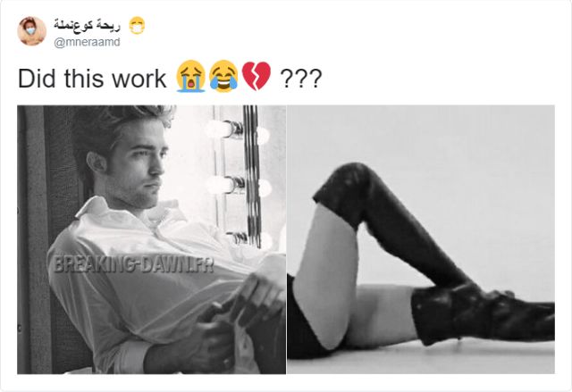Click the loudly crying face emoji
The image size is (572, 392).
click(x=190, y=76)
